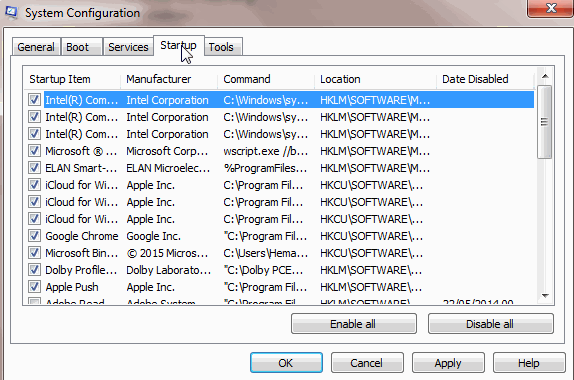The image size is (574, 380).
Task: Click the vertical scrollbar thumb
Action: 545,122
